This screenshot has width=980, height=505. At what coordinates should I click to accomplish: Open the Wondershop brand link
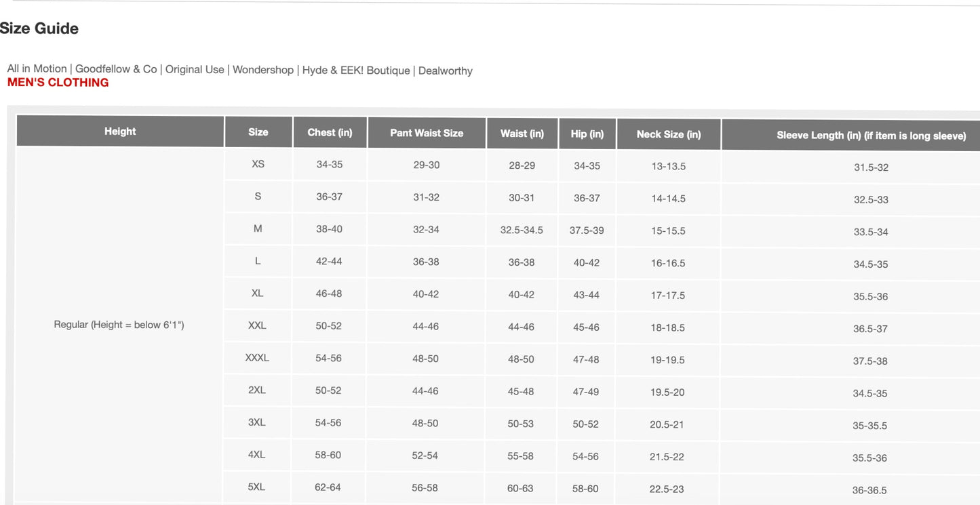(263, 70)
